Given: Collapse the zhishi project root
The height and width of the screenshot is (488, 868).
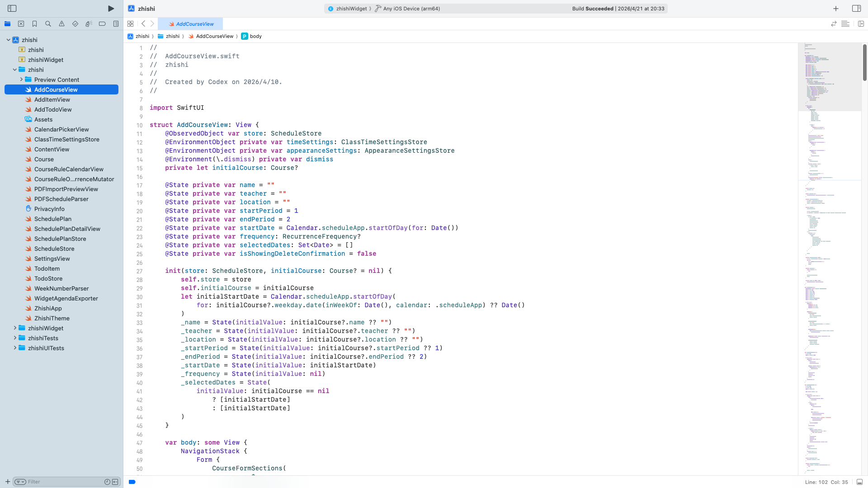Looking at the screenshot, I should [x=8, y=40].
